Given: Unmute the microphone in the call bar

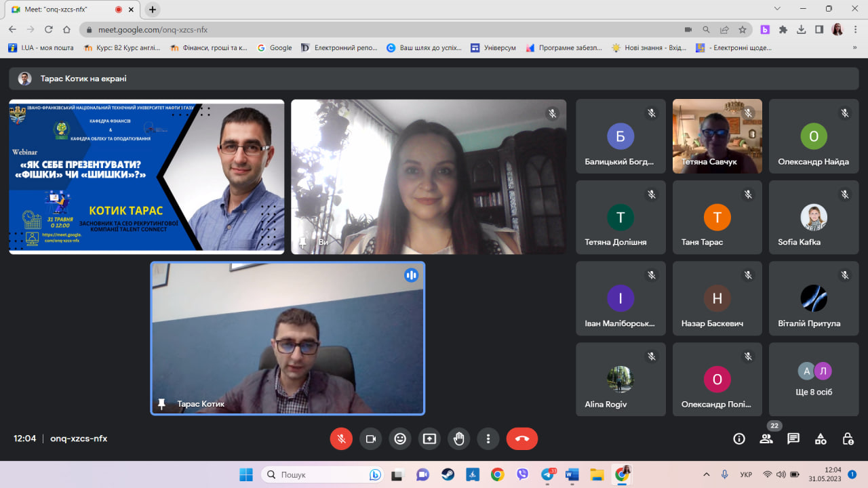Looking at the screenshot, I should point(341,439).
